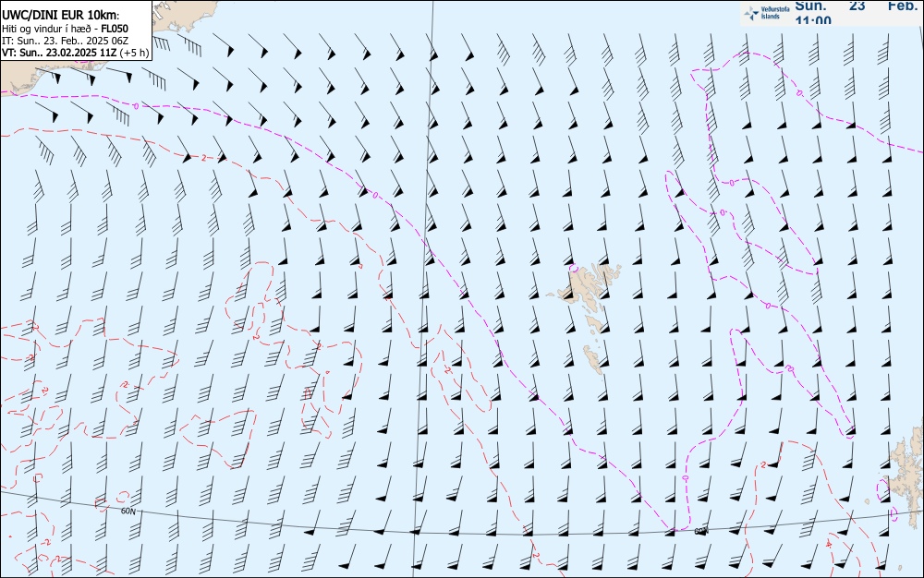
Task: Click the Veðurstofa Íslands logo
Action: (x=767, y=13)
